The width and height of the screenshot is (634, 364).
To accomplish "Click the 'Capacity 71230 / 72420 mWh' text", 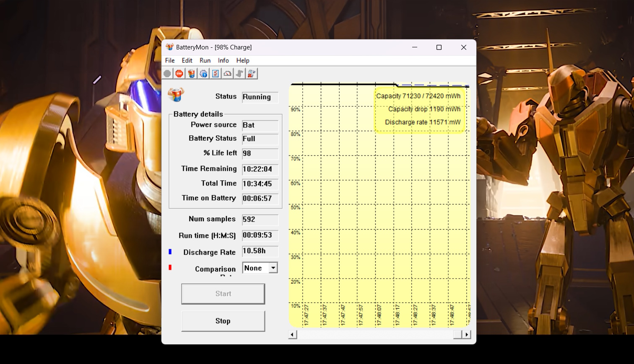I will (x=418, y=96).
